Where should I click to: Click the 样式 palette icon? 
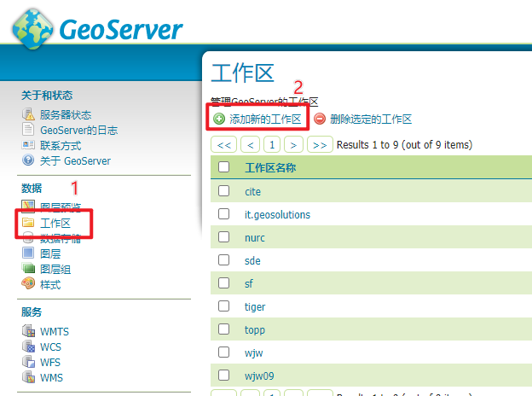(28, 283)
